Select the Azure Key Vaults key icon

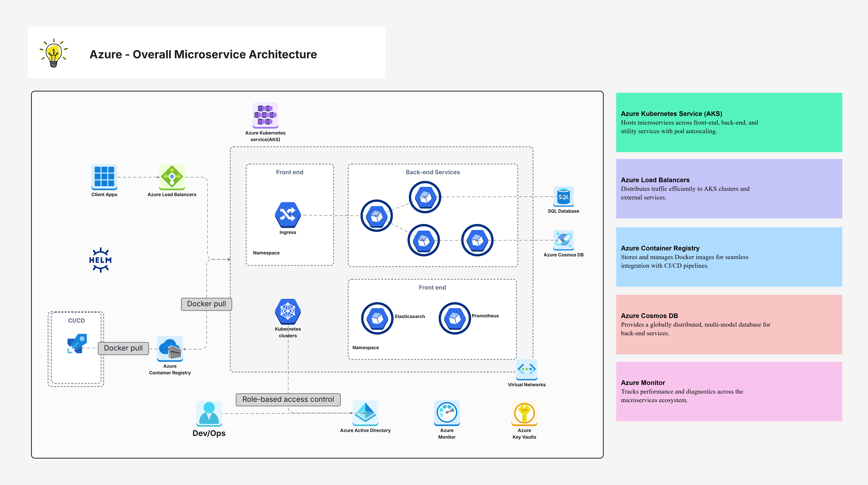click(x=524, y=413)
